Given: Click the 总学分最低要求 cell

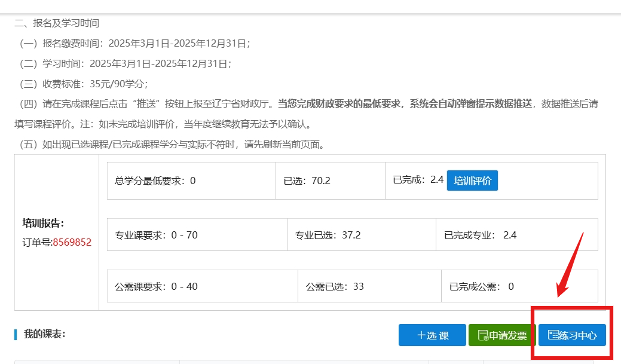Looking at the screenshot, I should (155, 181).
